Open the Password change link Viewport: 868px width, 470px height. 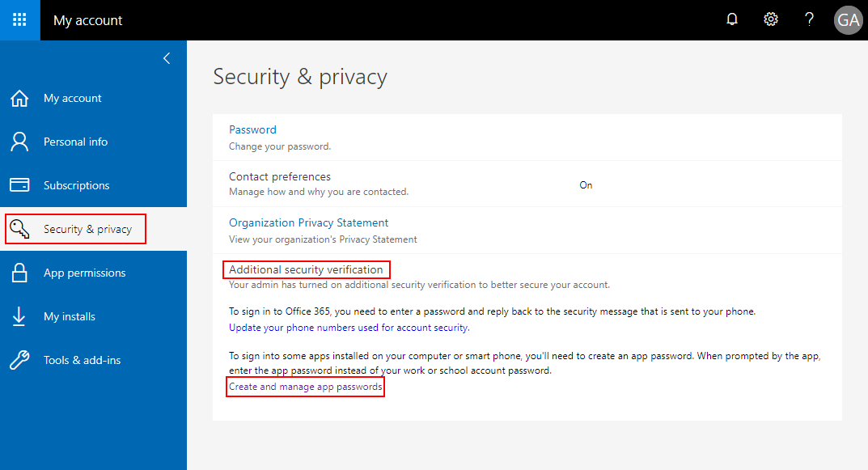coord(252,129)
